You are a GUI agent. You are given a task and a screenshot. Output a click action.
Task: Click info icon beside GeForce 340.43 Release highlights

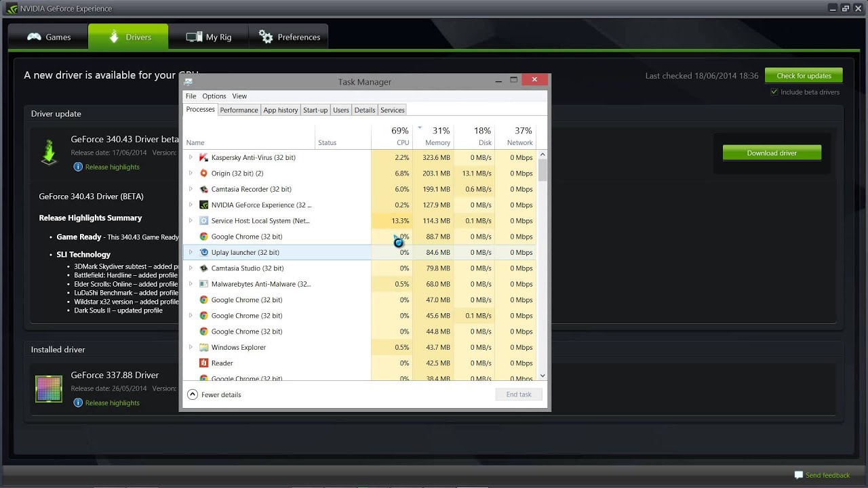[x=78, y=167]
